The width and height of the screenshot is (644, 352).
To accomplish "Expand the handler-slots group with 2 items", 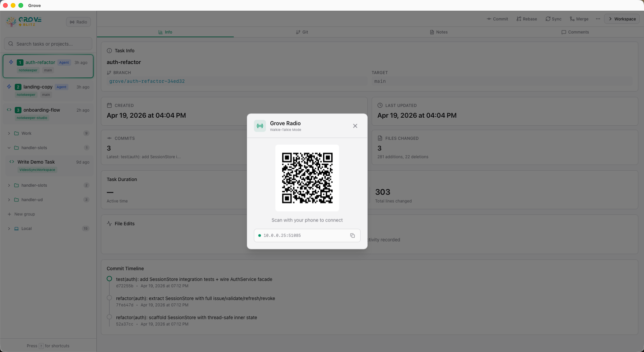I will click(9, 185).
